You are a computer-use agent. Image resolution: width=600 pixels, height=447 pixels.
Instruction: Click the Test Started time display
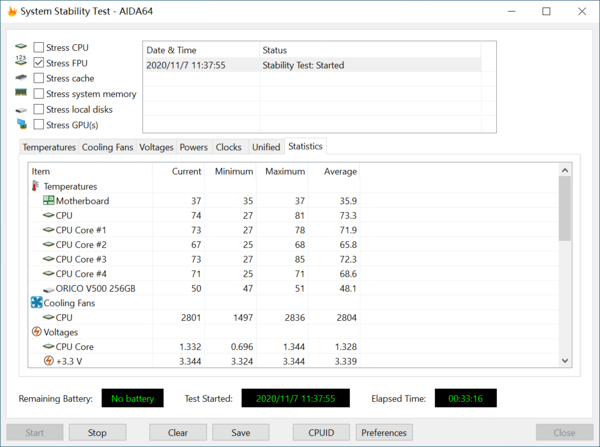(x=295, y=398)
